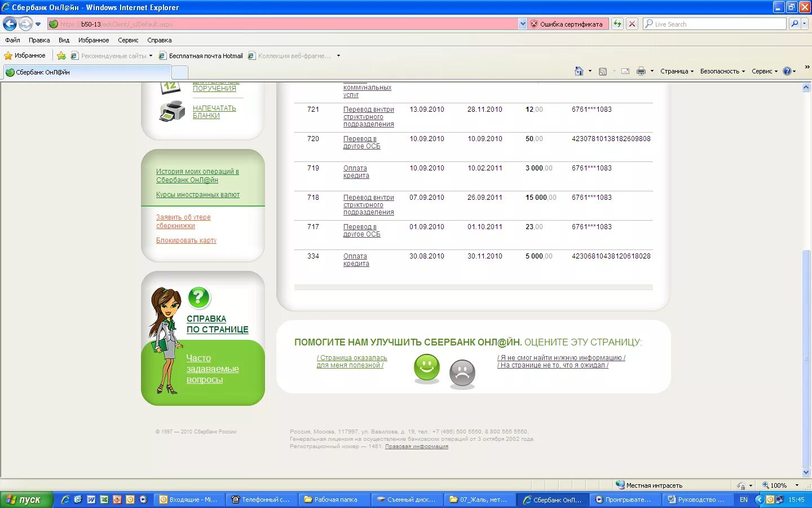Expand the Home button dropdown arrow
812x508 pixels.
click(590, 71)
